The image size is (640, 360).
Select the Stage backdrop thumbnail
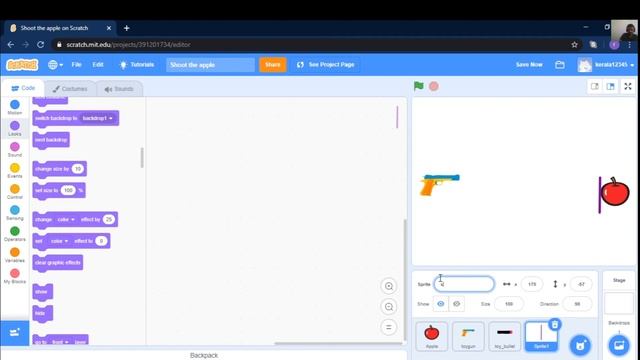tap(619, 303)
